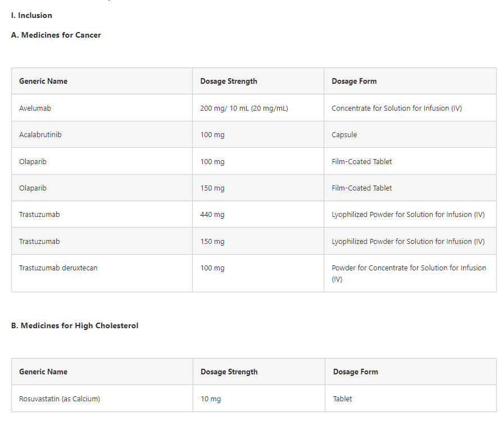504x430 pixels.
Task: Select the Capsule dosage form cell
Action: coord(344,135)
